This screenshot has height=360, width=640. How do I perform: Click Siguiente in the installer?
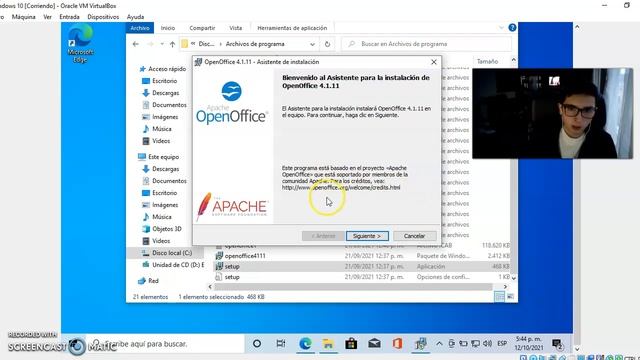(367, 236)
